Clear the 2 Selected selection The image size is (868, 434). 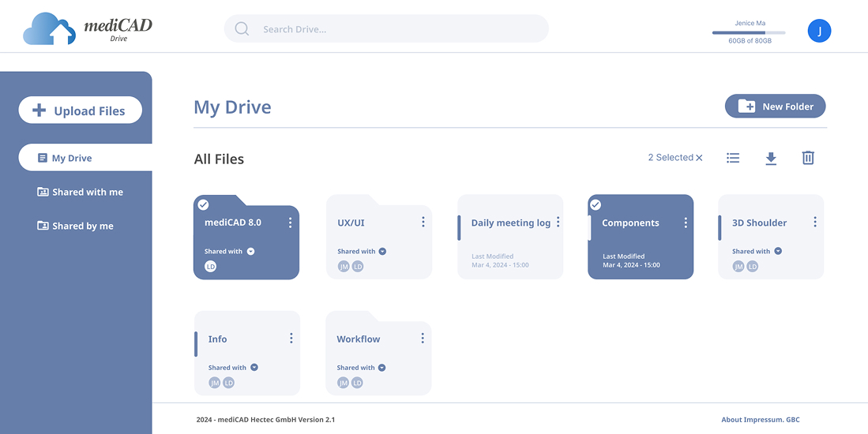coord(699,158)
